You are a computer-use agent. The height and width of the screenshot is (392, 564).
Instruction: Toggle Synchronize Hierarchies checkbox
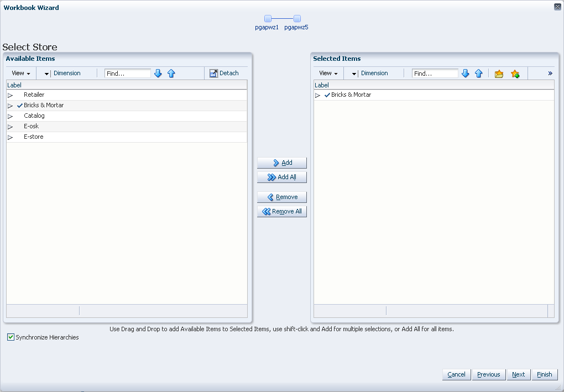pyautogui.click(x=11, y=337)
